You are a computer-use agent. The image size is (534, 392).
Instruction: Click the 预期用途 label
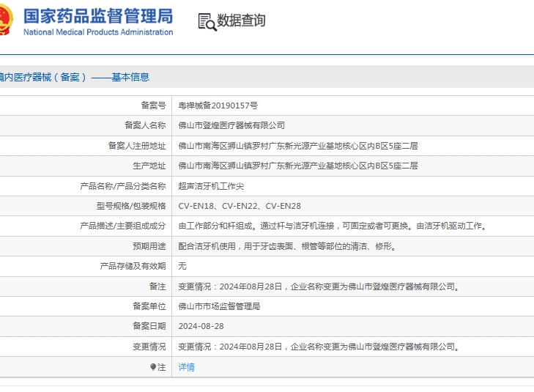(x=149, y=246)
